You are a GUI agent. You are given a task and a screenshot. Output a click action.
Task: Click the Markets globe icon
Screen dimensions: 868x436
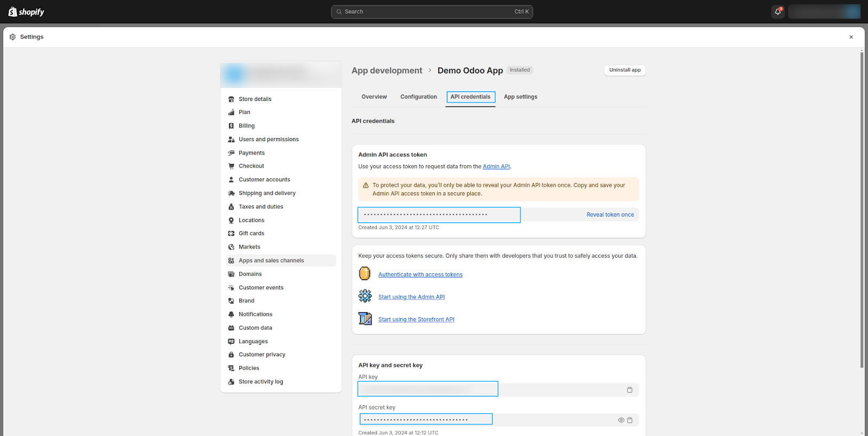coord(231,247)
